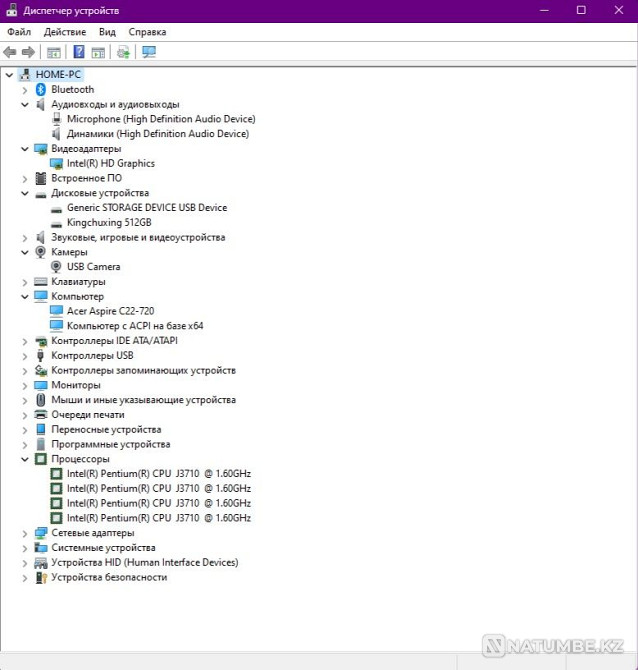Expand the Клавиатуры category
Image resolution: width=638 pixels, height=670 pixels.
pos(25,282)
